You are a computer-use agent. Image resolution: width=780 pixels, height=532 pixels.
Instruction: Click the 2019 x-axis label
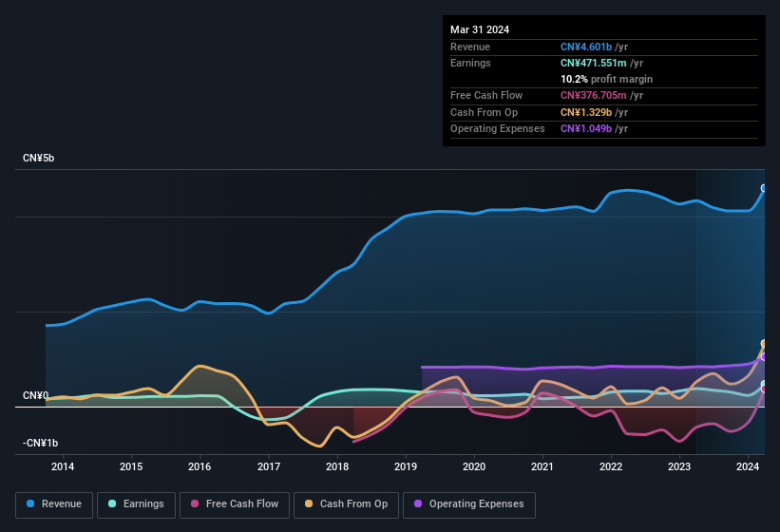click(x=406, y=466)
